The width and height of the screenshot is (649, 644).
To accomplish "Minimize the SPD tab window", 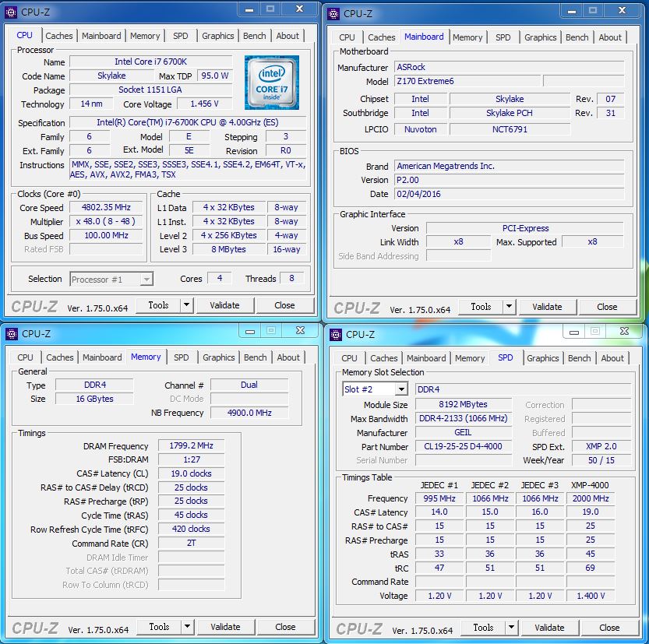I will pyautogui.click(x=574, y=332).
